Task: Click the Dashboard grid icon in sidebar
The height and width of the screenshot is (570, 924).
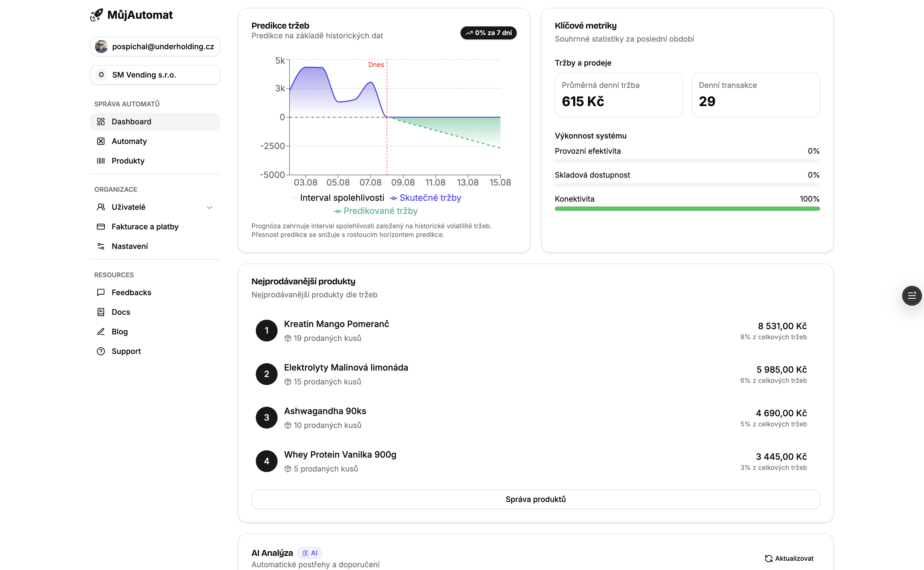Action: [x=101, y=122]
